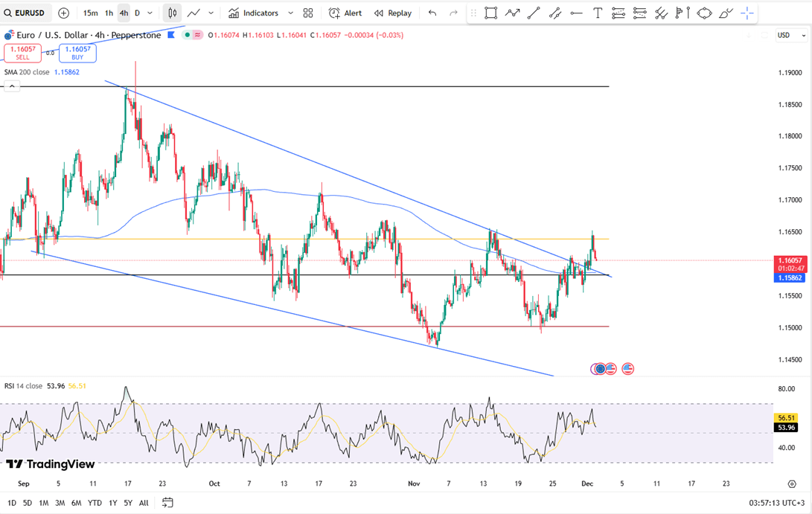The width and height of the screenshot is (812, 514).
Task: Collapse the indicator legend chevron
Action: point(11,86)
